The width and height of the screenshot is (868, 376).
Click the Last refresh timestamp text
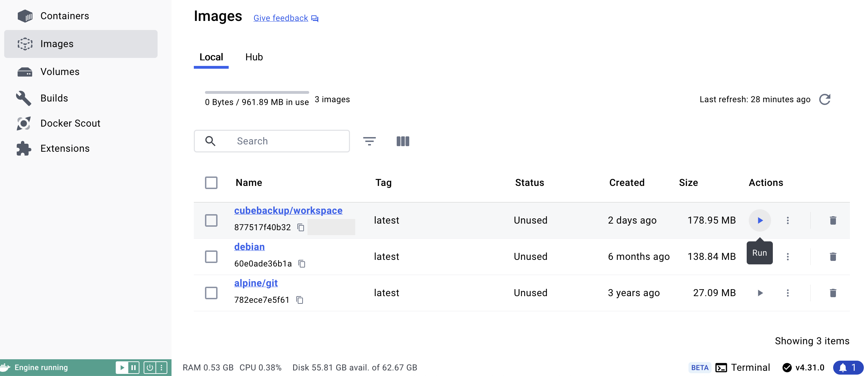coord(755,99)
